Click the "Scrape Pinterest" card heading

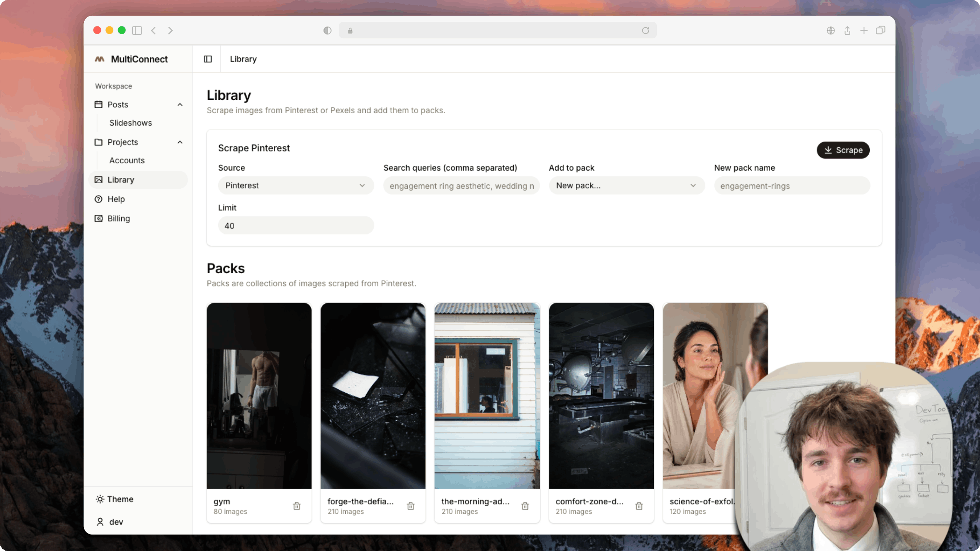(254, 148)
